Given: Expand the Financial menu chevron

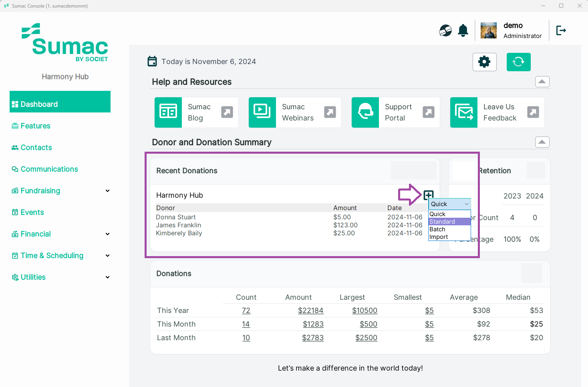Looking at the screenshot, I should [107, 234].
